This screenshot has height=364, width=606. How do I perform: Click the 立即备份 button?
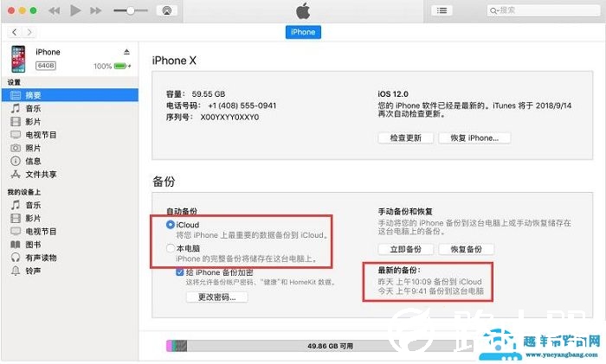405,249
